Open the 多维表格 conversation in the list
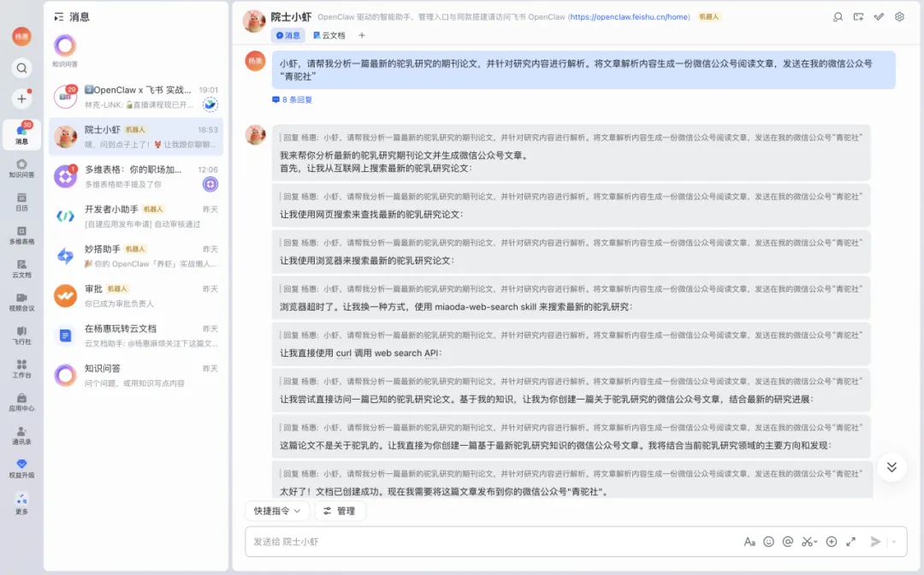Viewport: 924px width, 575px height. 136,176
